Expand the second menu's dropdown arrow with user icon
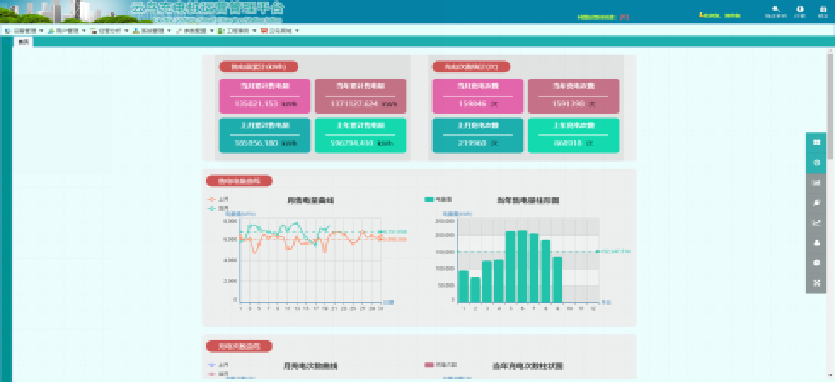 [x=84, y=30]
